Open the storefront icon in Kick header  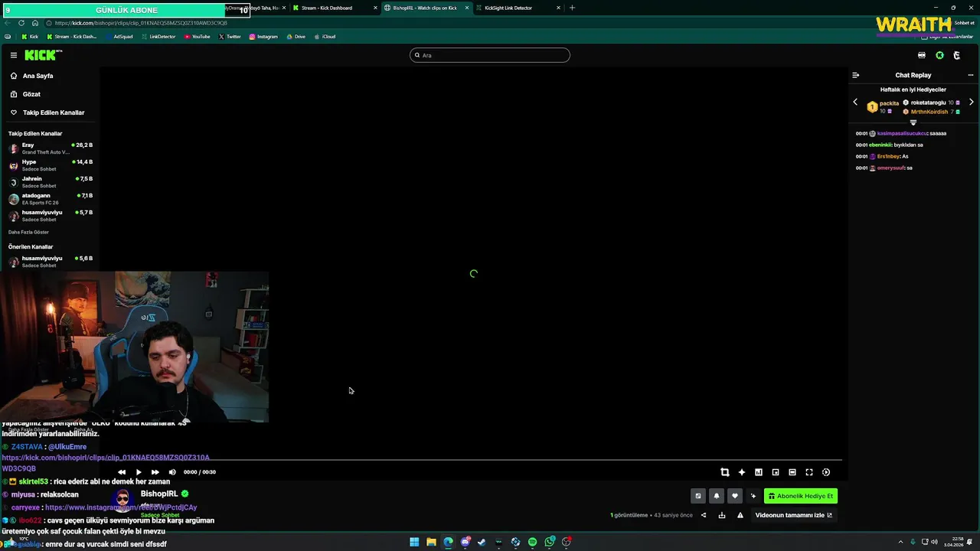pyautogui.click(x=922, y=55)
